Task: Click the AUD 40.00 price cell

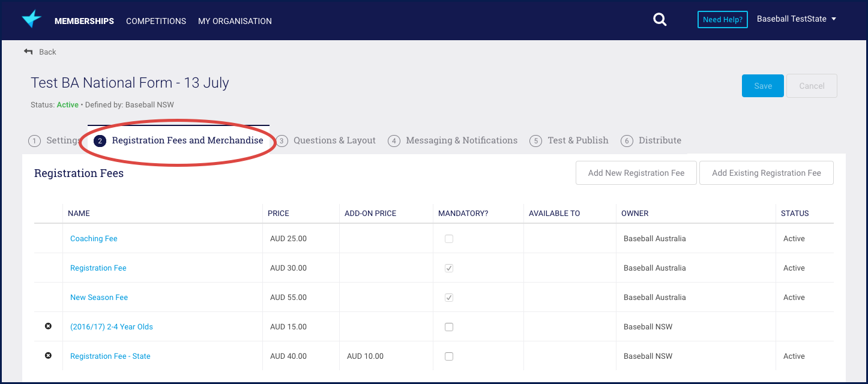Action: [x=288, y=356]
